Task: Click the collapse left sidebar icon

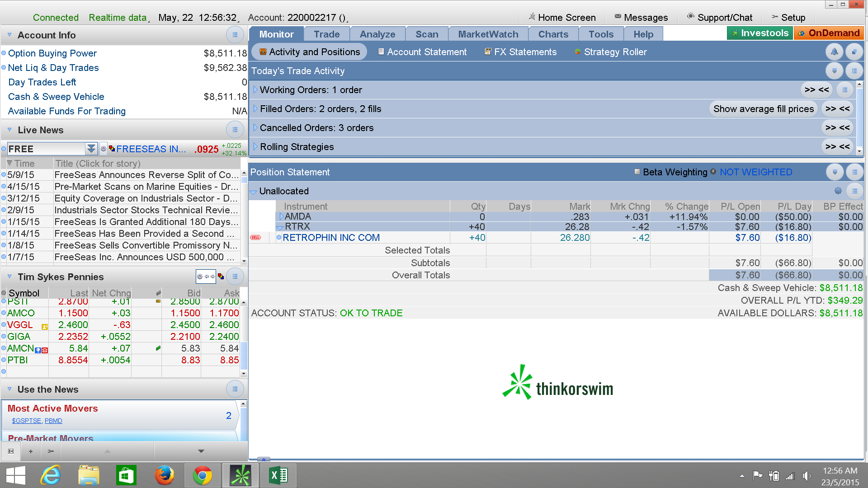Action: click(11, 451)
